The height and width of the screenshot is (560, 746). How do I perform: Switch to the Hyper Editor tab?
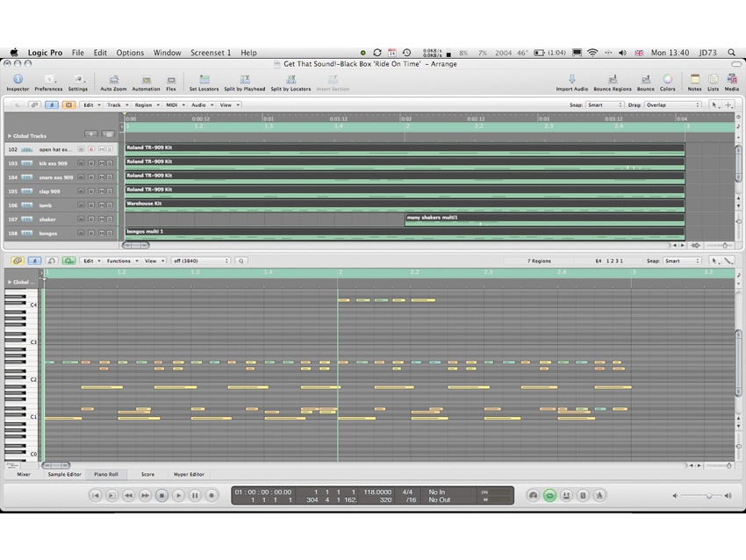pos(189,474)
